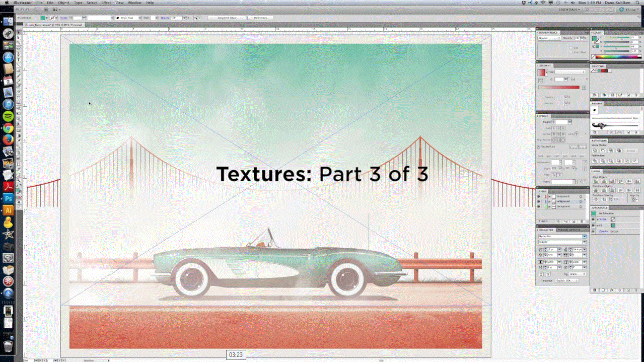Click the Expand button in Pathfinder
This screenshot has width=644, height=362.
(631, 151)
